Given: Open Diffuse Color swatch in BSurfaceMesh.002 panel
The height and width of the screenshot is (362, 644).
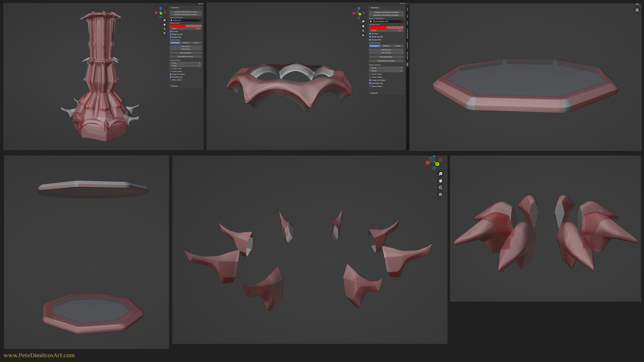Looking at the screenshot, I should click(x=386, y=27).
